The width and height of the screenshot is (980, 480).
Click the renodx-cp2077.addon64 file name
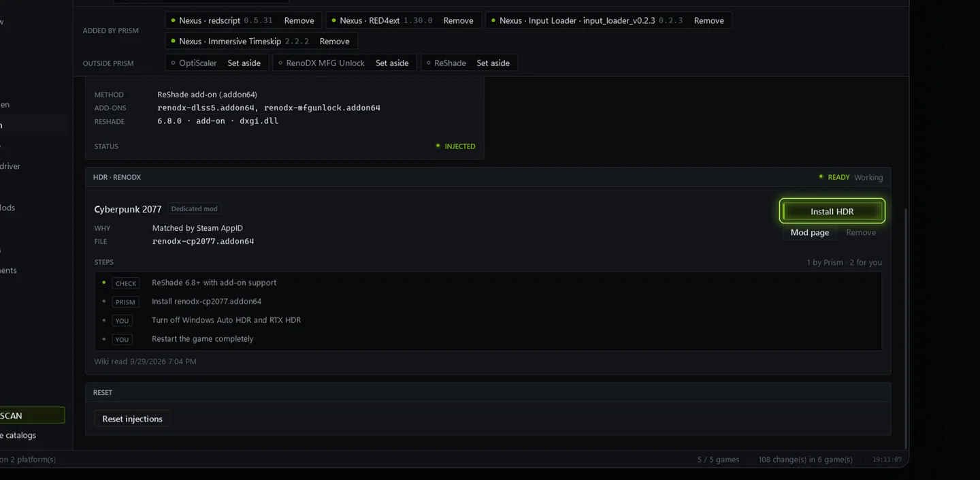point(203,241)
